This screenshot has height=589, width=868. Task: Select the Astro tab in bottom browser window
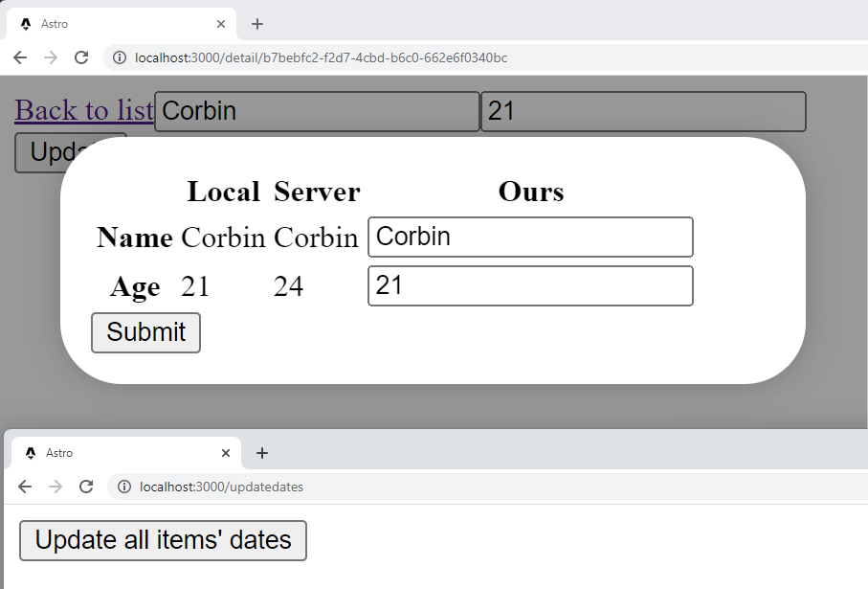(x=125, y=453)
